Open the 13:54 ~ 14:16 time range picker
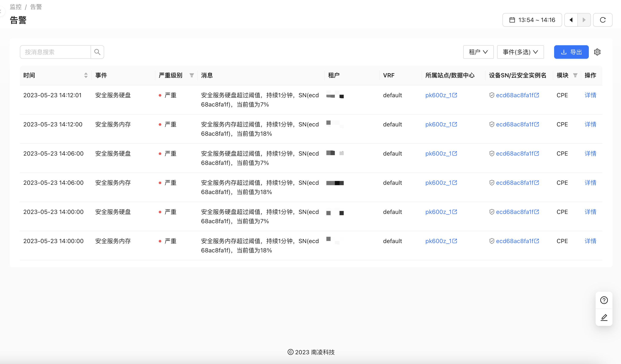 tap(532, 20)
